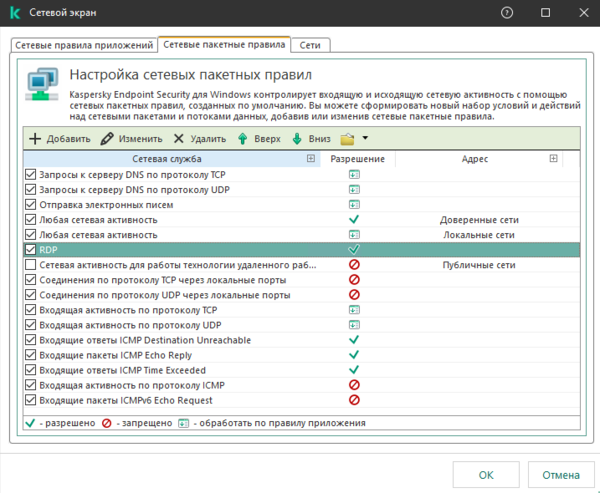600x493 pixels.
Task: Click the Добавить (add rule) plus icon
Action: point(35,139)
